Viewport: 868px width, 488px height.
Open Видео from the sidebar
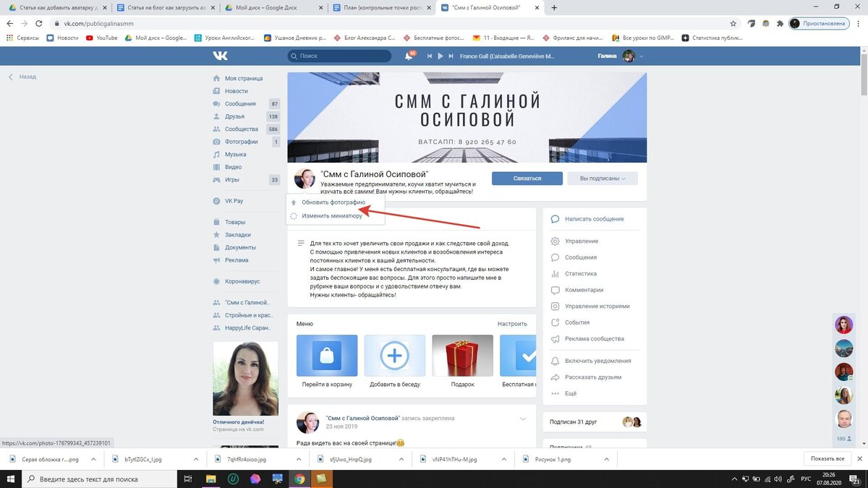point(233,167)
